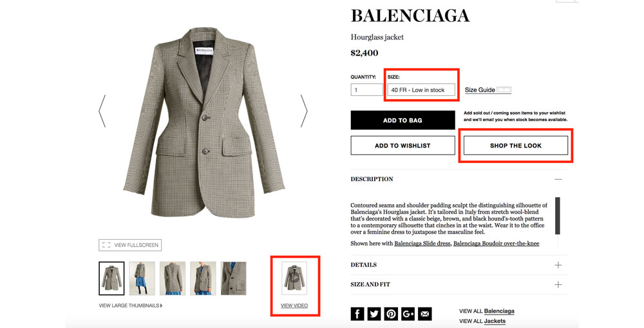Share the jacket via Twitter icon
Viewport: 644px width, 328px height.
[x=374, y=314]
